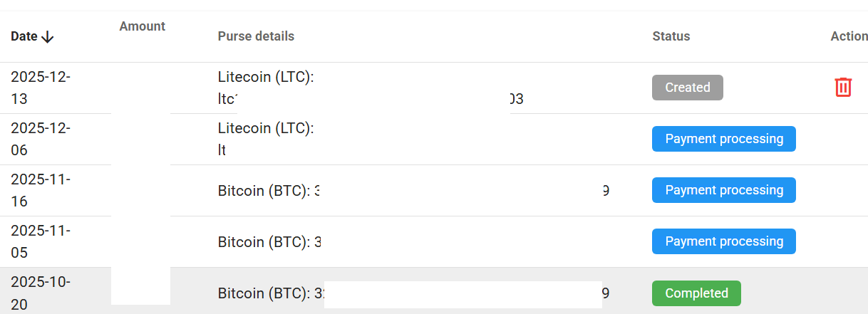This screenshot has width=868, height=314.
Task: Select the 2025-12-06 date cell
Action: 41,139
